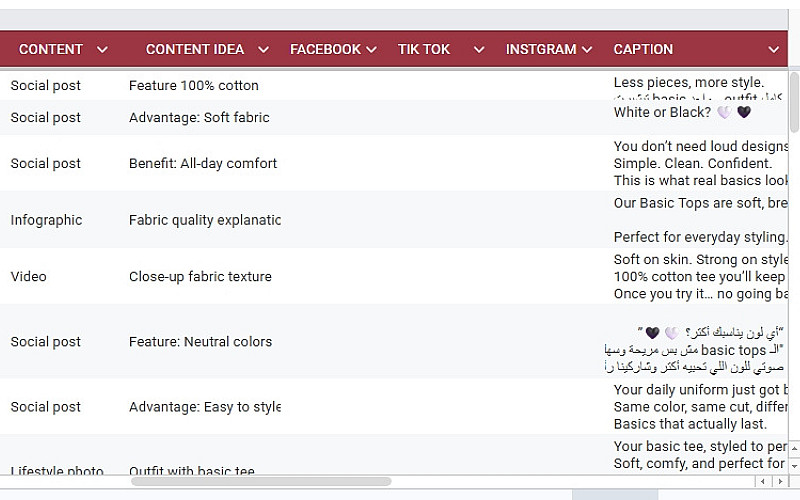The width and height of the screenshot is (800, 500).
Task: Select the 'Close-up fabric texture' cell
Action: coord(200,276)
